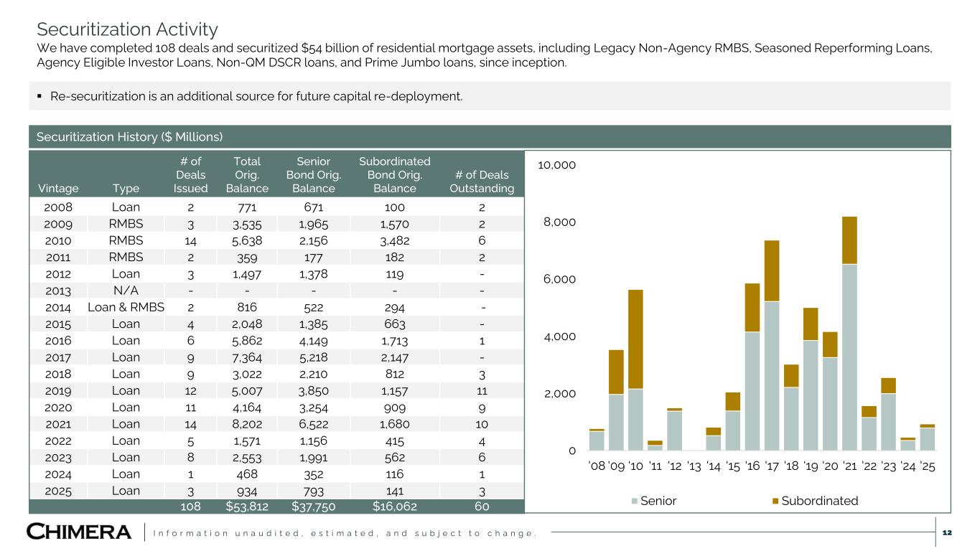Click the '13 x-axis label
Screen dimensions: 980x551
click(x=694, y=467)
